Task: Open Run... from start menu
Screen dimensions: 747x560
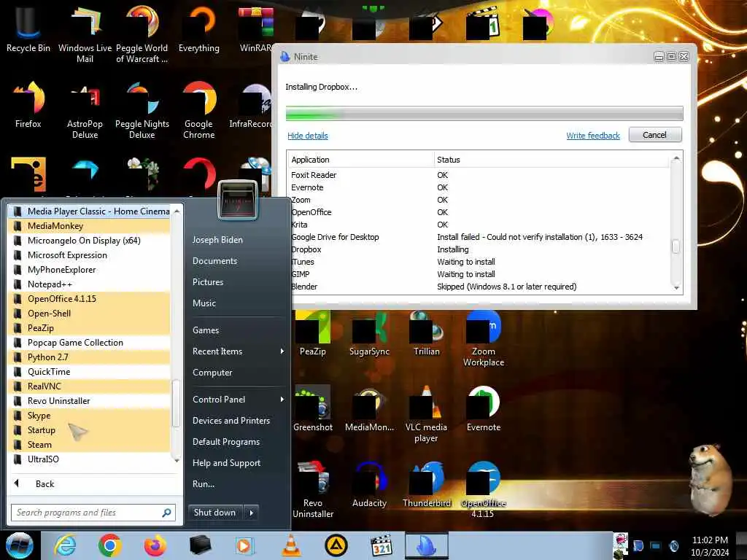Action: (204, 484)
